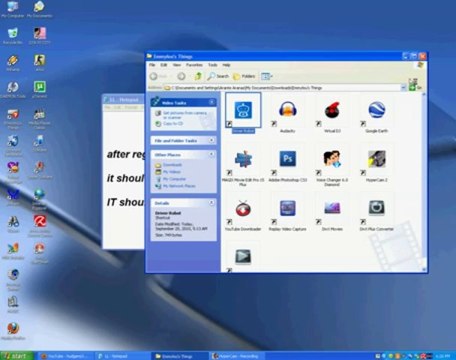Click the Explorer vertical scrollbar

click(x=424, y=182)
